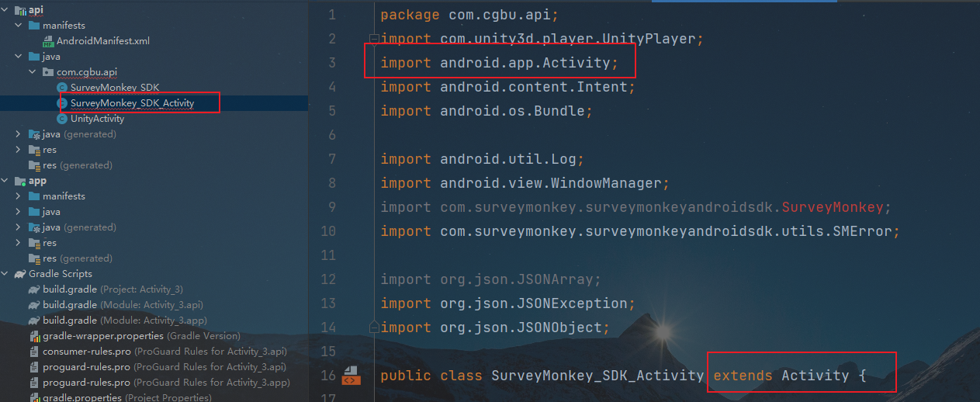Screen dimensions: 980x402
Task: Click the com.cgbu.api package icon
Action: 48,72
